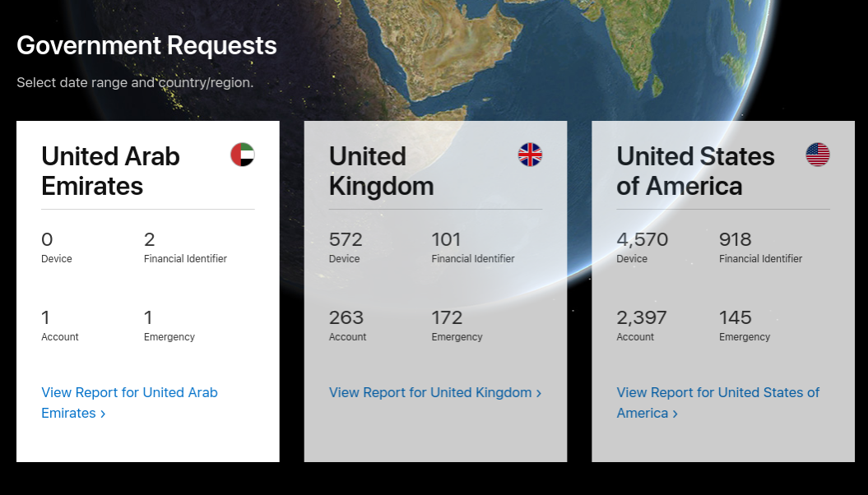Click the 0 Device count for UAE

point(47,239)
